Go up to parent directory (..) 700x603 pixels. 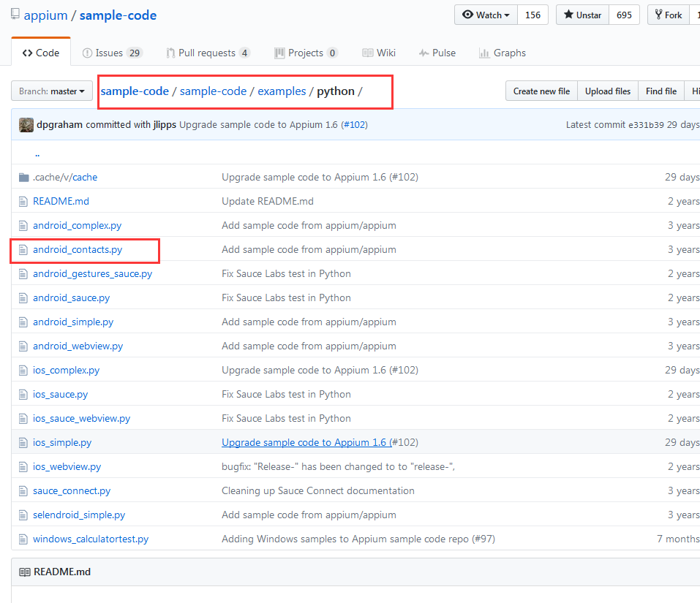[x=37, y=154]
